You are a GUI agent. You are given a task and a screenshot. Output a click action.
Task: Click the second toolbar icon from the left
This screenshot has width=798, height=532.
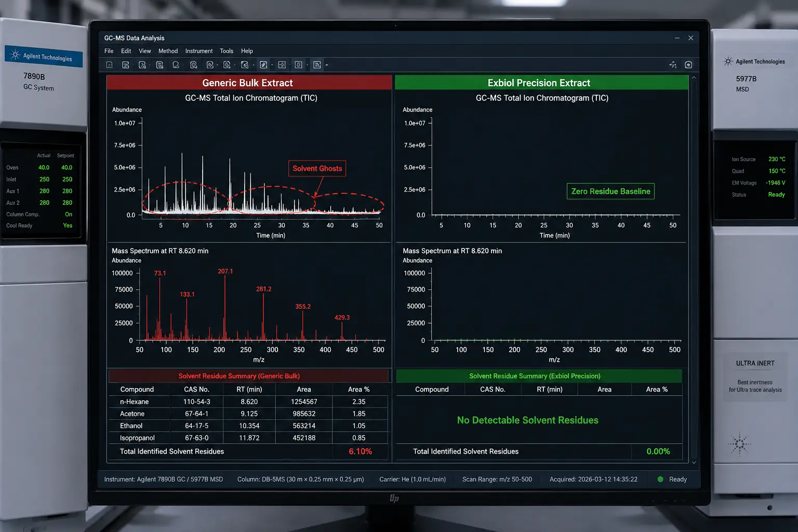(x=126, y=65)
